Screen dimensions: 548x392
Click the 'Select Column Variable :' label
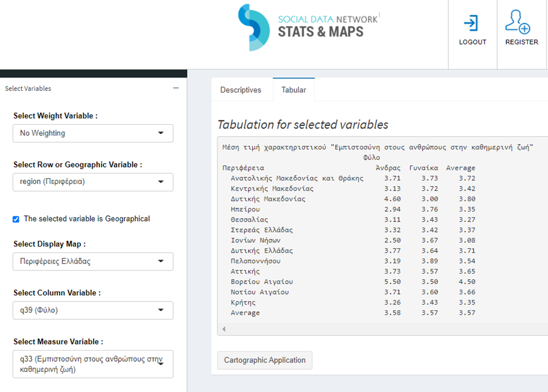[57, 293]
